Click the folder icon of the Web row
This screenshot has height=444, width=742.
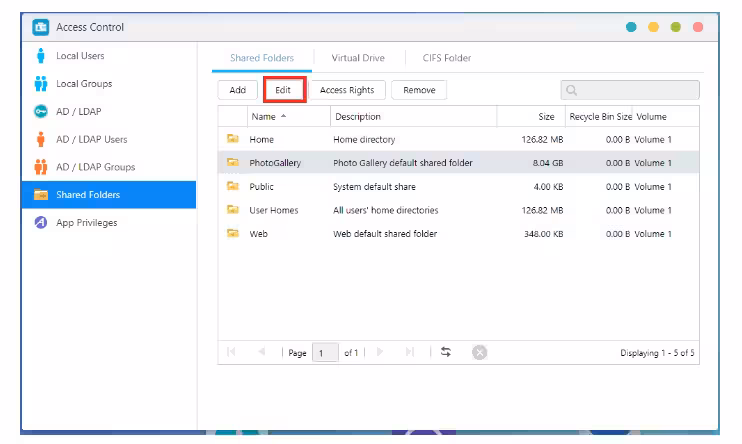[233, 233]
